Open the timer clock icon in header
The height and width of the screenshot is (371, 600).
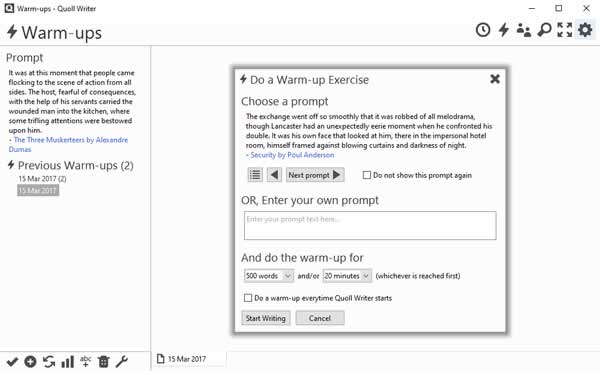483,30
